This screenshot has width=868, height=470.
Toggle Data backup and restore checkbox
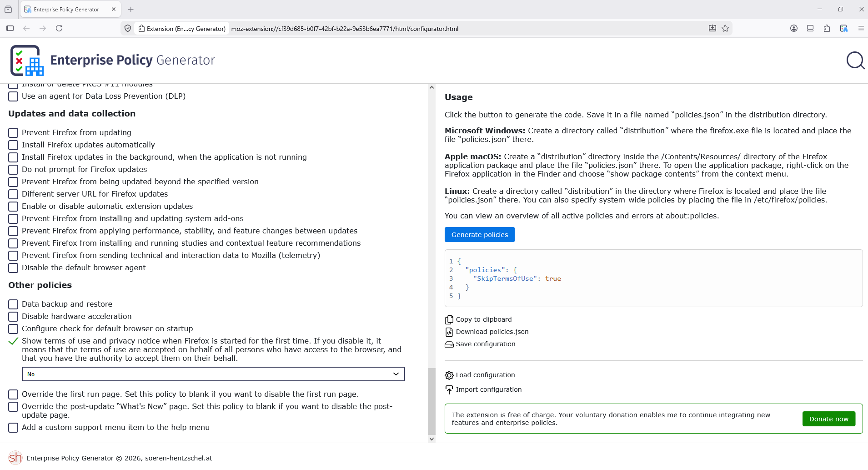[x=13, y=304]
